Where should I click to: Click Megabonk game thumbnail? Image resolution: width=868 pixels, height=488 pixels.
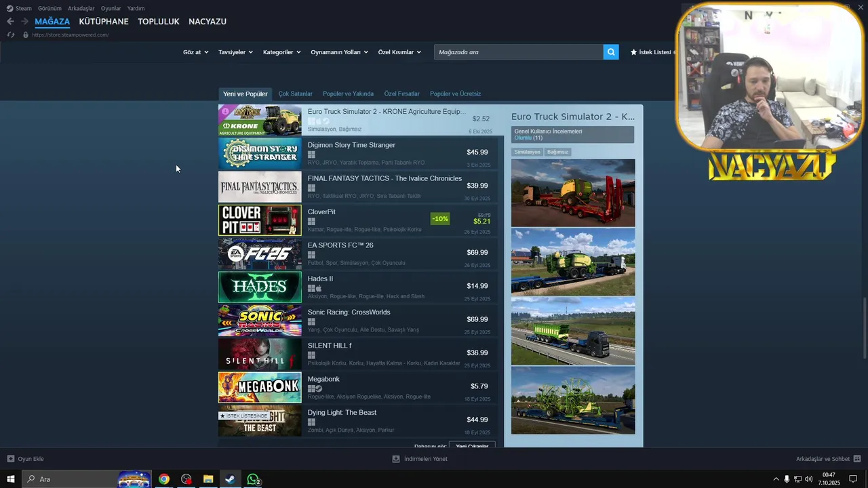pyautogui.click(x=260, y=387)
